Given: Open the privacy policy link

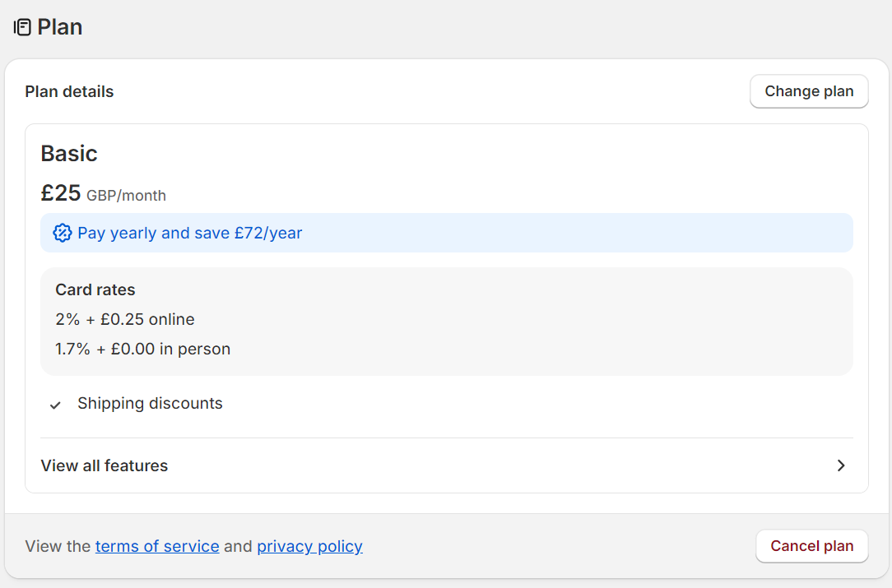Looking at the screenshot, I should [309, 546].
